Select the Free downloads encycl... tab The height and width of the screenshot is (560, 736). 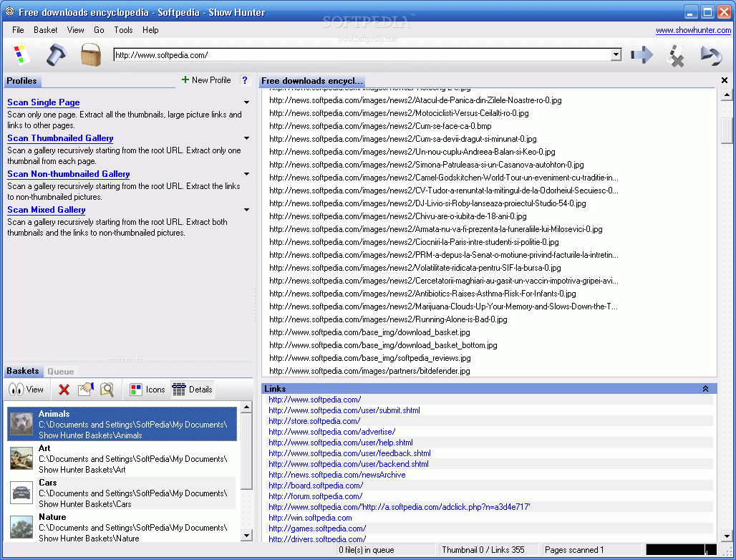coord(311,81)
